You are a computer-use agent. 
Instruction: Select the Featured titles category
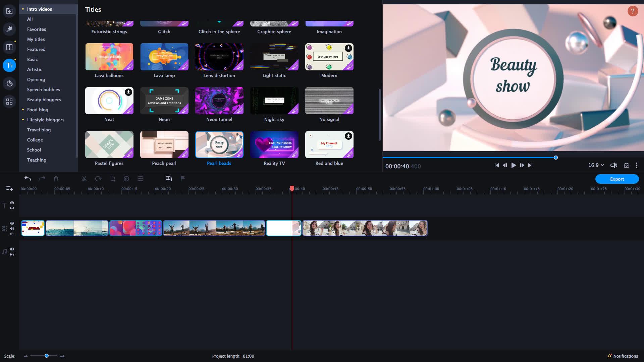pyautogui.click(x=36, y=49)
